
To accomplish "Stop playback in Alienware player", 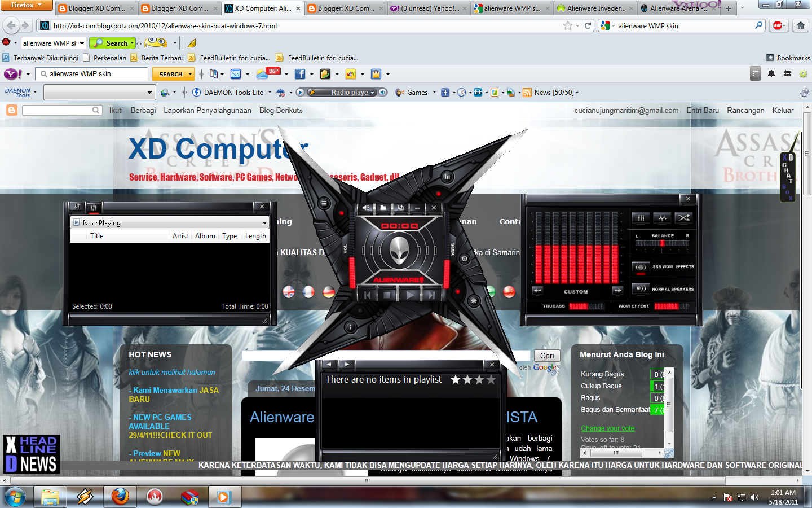I will tap(387, 295).
